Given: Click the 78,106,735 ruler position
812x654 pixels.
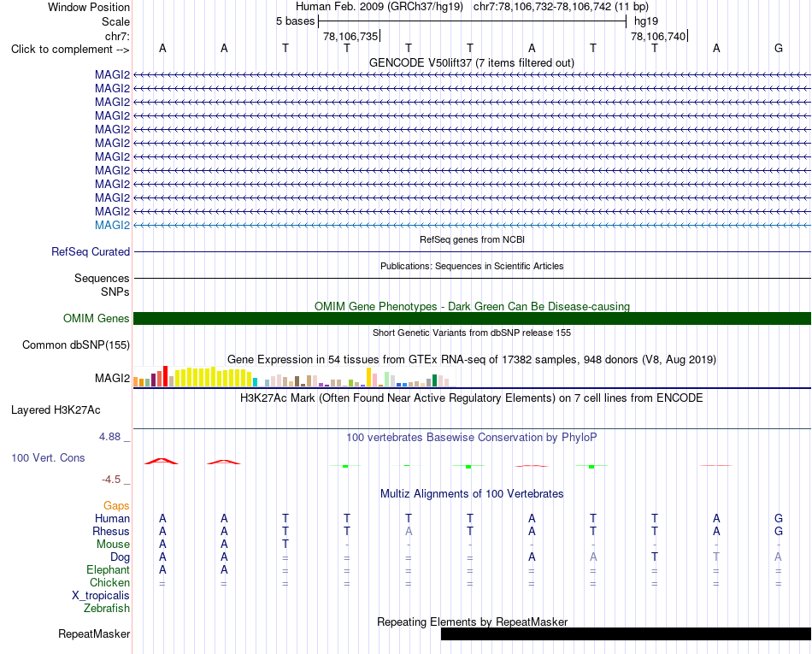Looking at the screenshot, I should (x=350, y=36).
